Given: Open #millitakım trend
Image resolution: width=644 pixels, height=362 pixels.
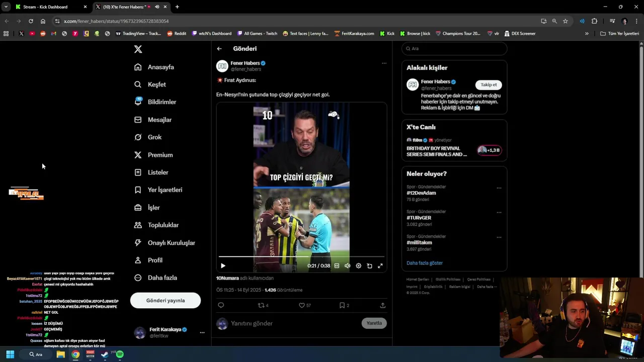Looking at the screenshot, I should (x=419, y=242).
